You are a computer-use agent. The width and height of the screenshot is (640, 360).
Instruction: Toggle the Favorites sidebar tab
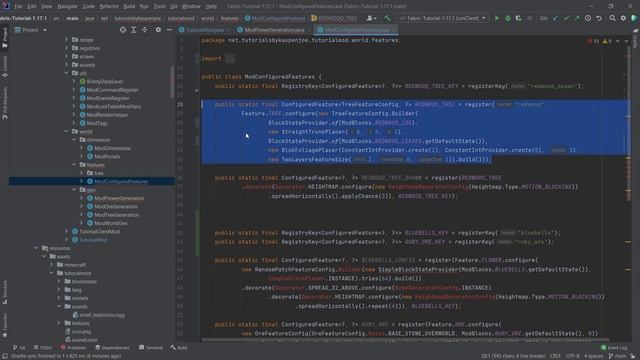pos(4,324)
